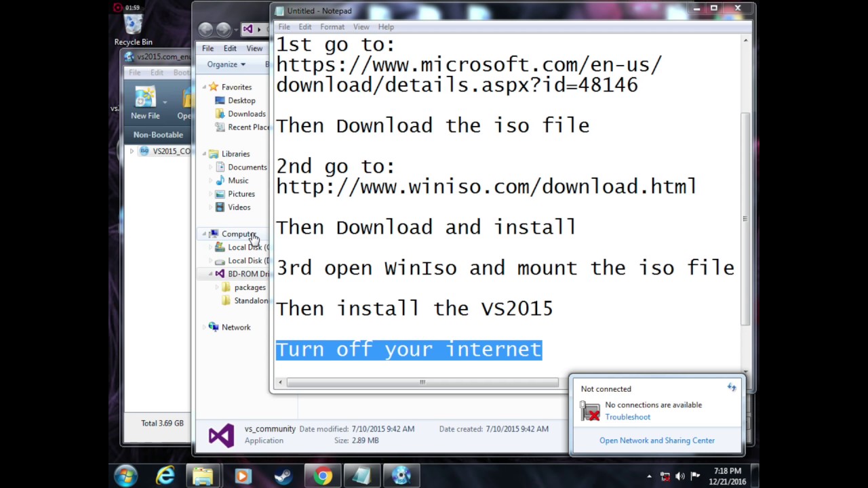
Task: Select Recent Places in Explorer sidebar
Action: point(242,127)
